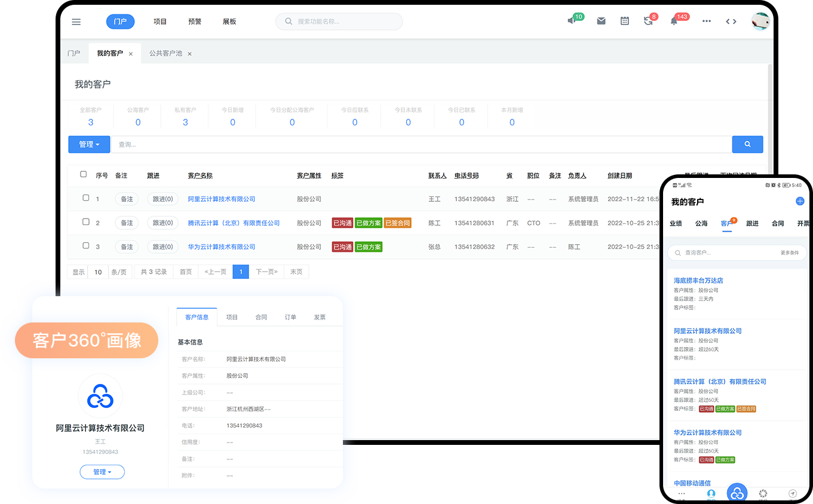Open the calendar icon in header
Image resolution: width=813 pixels, height=504 pixels.
625,21
